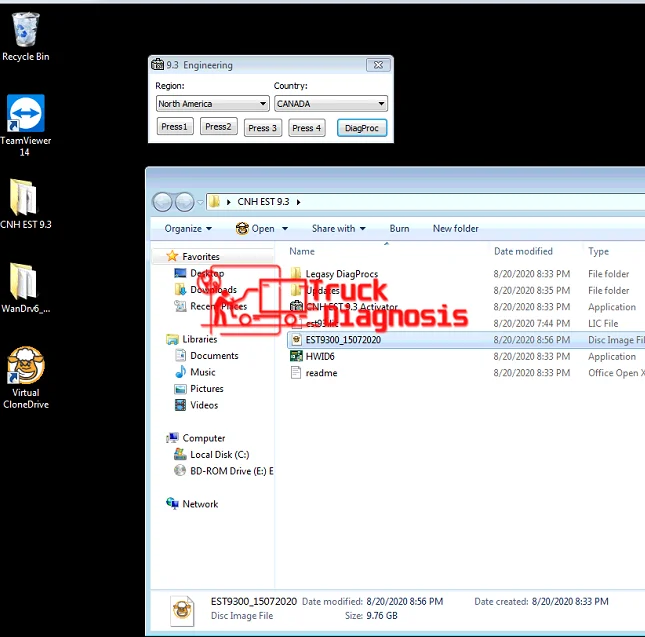Click New folder in toolbar
Image resolution: width=645 pixels, height=637 pixels.
pyautogui.click(x=455, y=229)
